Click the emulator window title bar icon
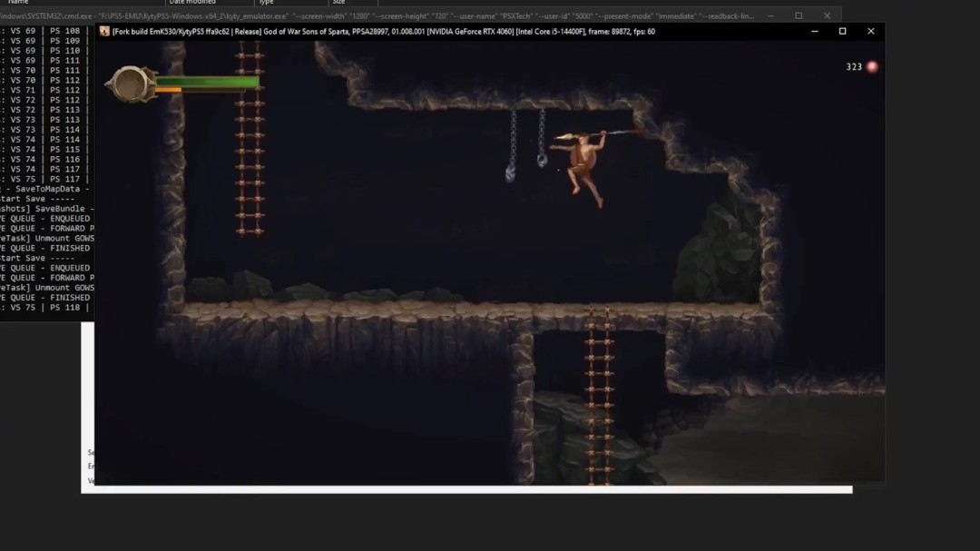Screen dimensions: 980x551 click(104, 31)
